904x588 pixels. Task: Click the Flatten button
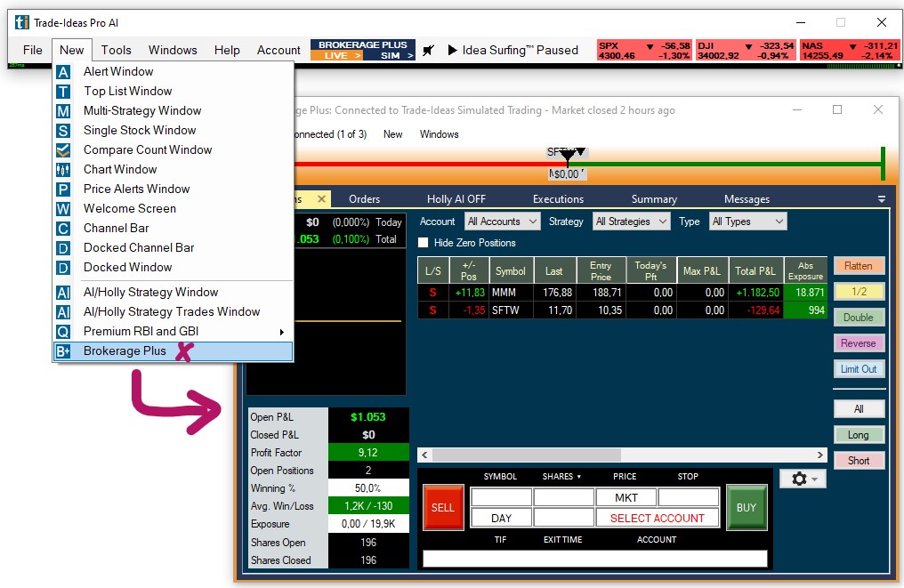(859, 266)
